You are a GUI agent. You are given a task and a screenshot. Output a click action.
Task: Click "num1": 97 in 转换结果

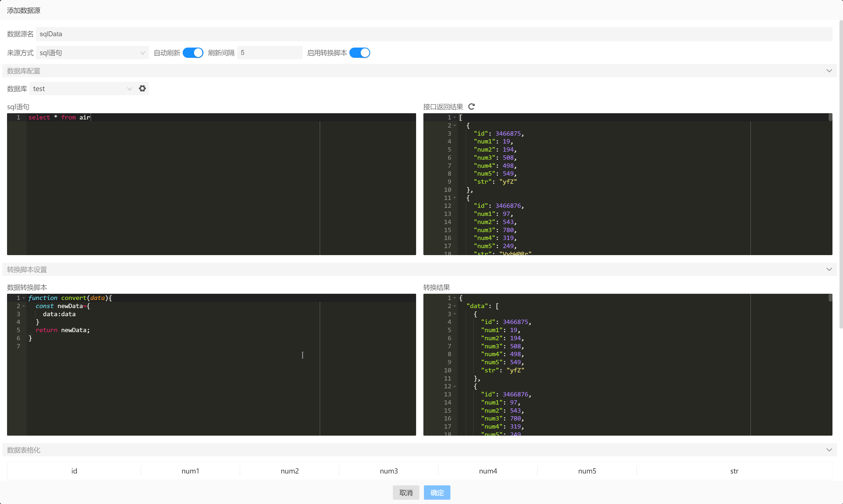[500, 402]
